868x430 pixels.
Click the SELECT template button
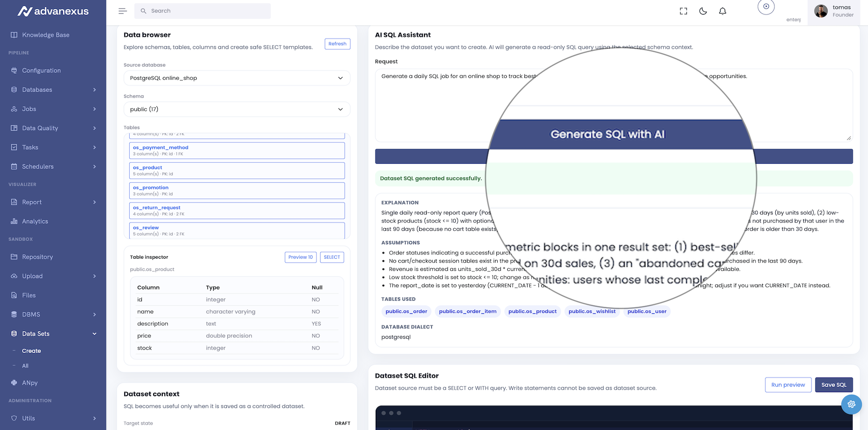332,257
